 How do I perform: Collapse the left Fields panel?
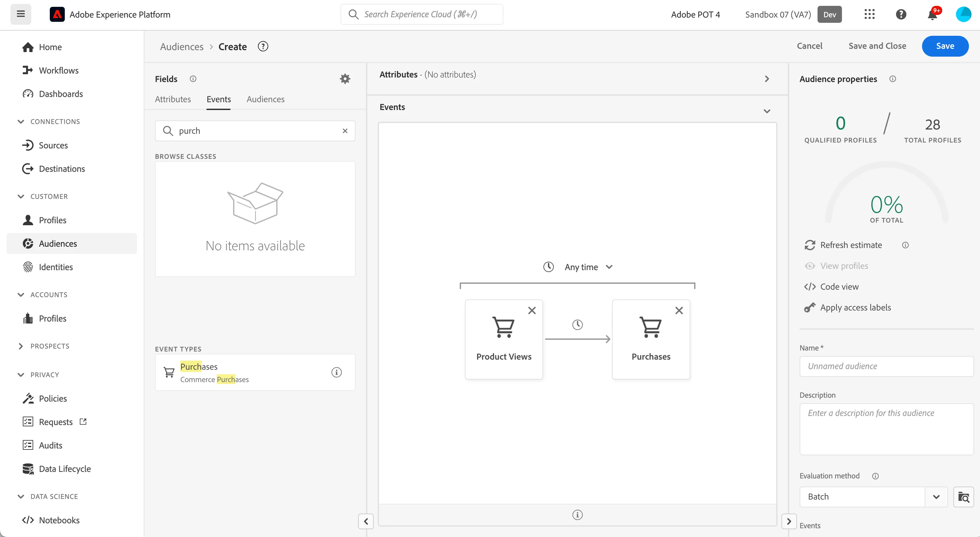(366, 521)
